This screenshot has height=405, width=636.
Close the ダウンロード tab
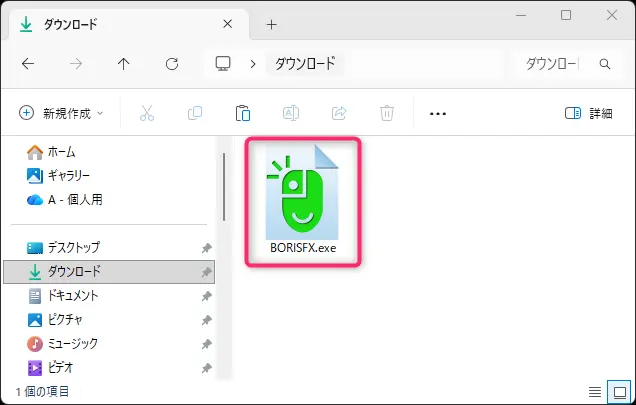[x=228, y=24]
